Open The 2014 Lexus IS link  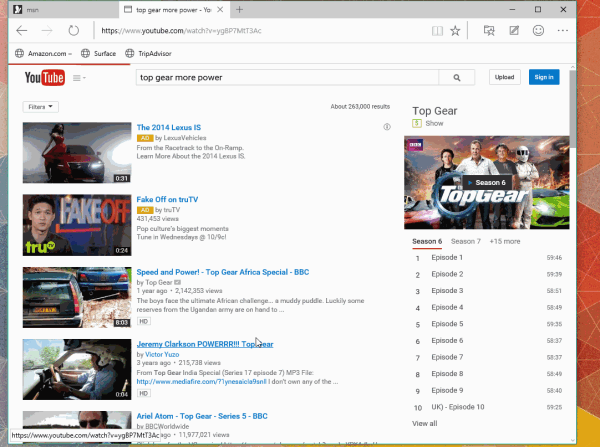coord(169,127)
